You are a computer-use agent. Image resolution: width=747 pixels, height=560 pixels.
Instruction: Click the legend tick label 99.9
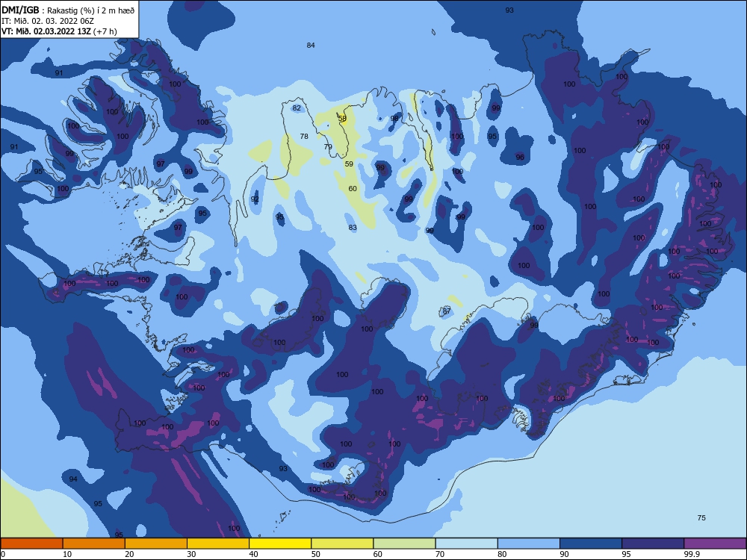click(x=692, y=554)
